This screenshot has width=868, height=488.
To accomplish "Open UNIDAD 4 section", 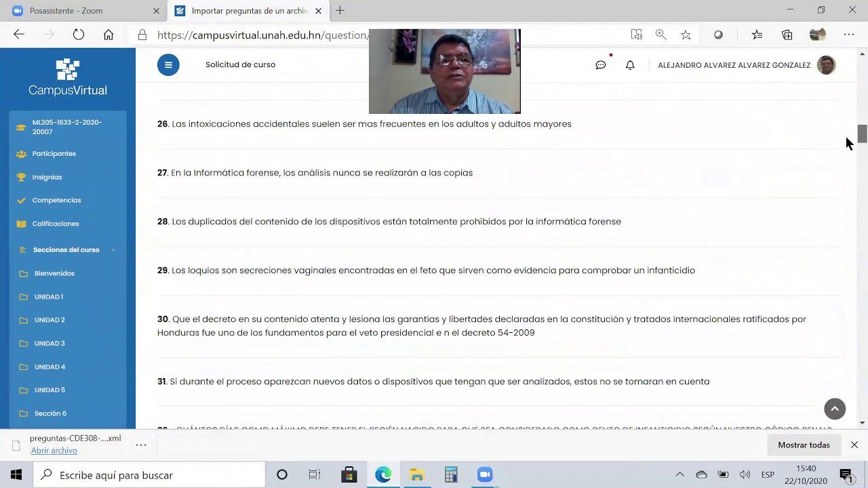I will (50, 367).
